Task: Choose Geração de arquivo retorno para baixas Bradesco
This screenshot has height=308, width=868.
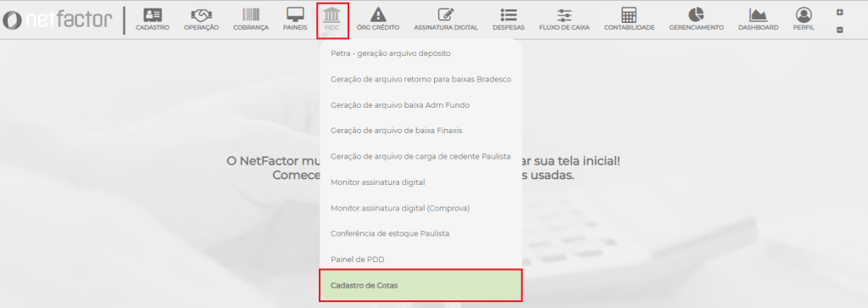Action: point(420,79)
